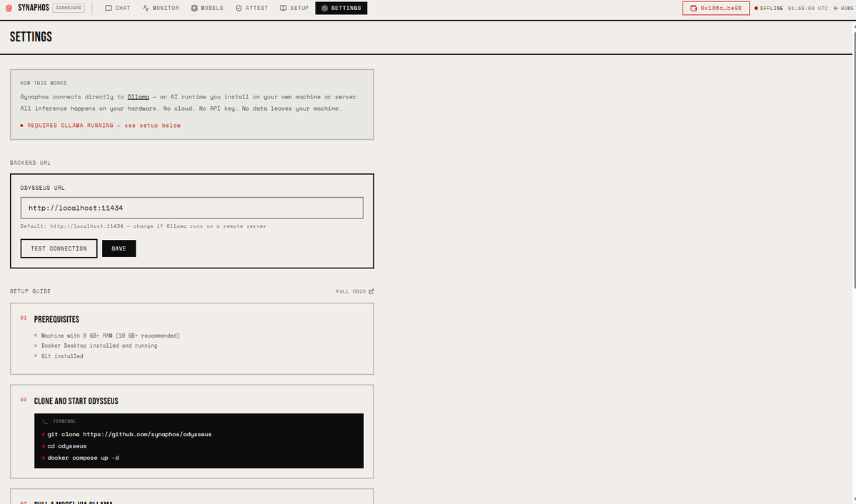
Task: Click the PREREQUISITES heading
Action: [x=57, y=319]
